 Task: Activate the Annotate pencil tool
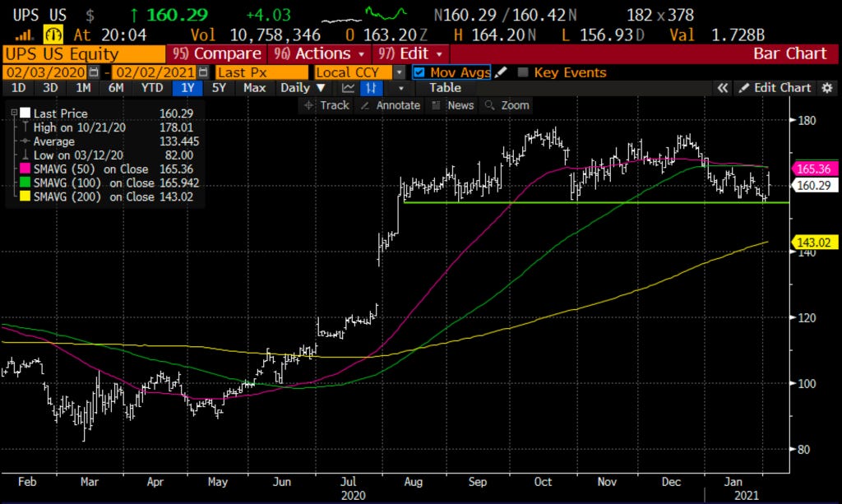tap(391, 105)
